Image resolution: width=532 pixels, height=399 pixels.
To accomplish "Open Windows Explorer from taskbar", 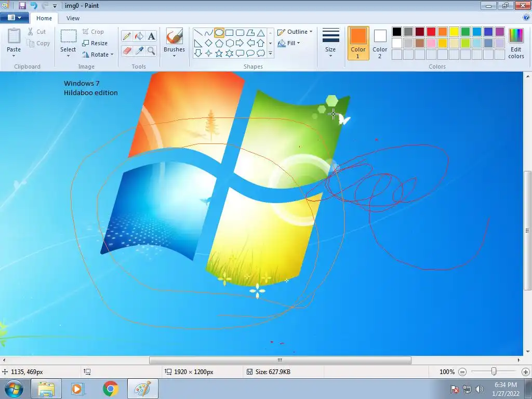I will coord(46,389).
